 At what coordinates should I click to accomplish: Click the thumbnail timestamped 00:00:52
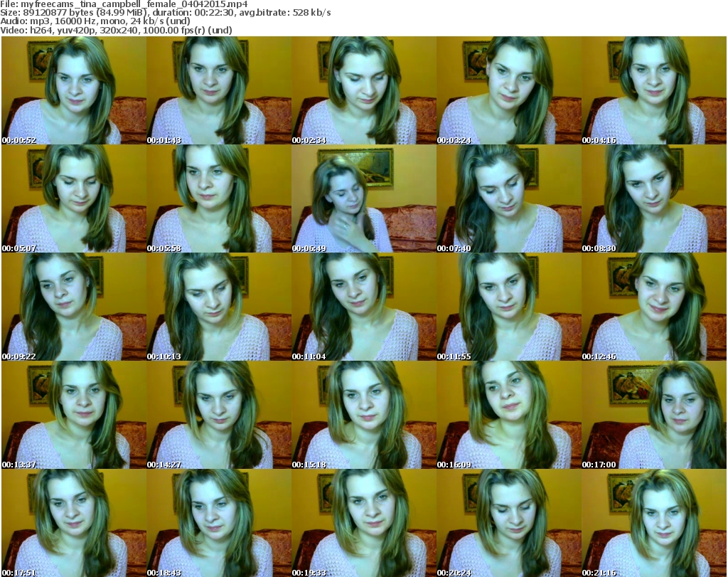[74, 90]
